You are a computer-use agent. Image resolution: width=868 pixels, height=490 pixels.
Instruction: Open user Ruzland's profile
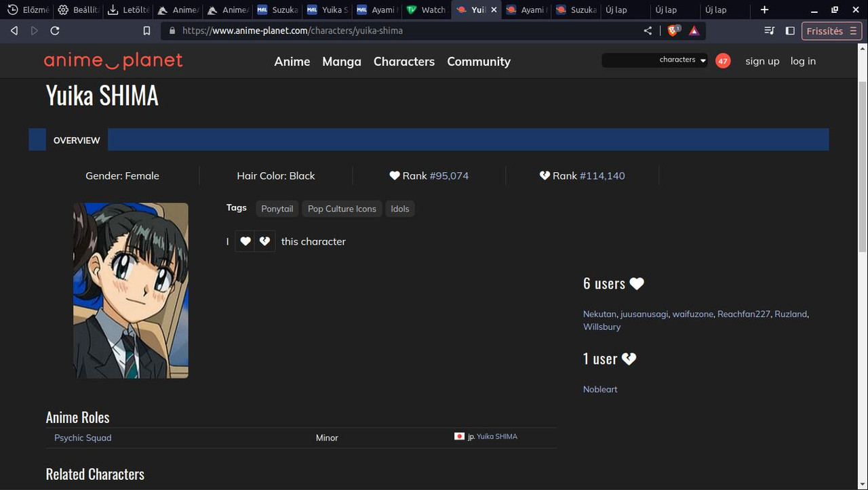(x=791, y=314)
